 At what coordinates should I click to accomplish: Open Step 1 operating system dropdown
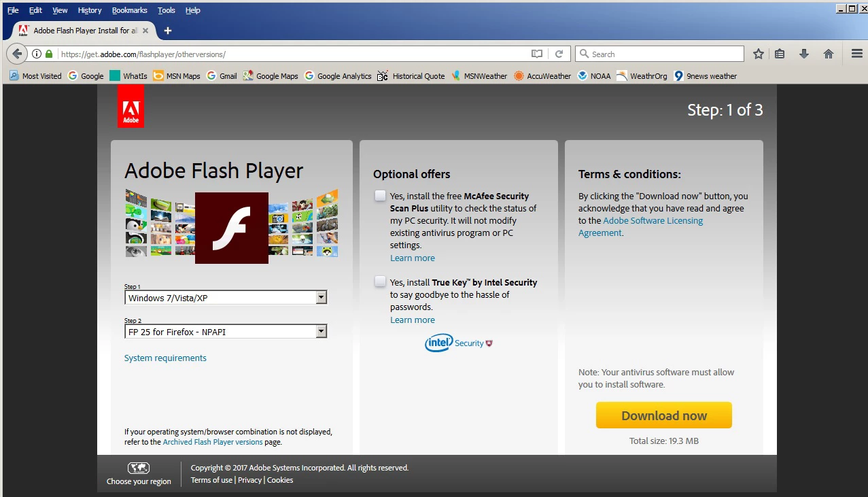[x=226, y=298]
